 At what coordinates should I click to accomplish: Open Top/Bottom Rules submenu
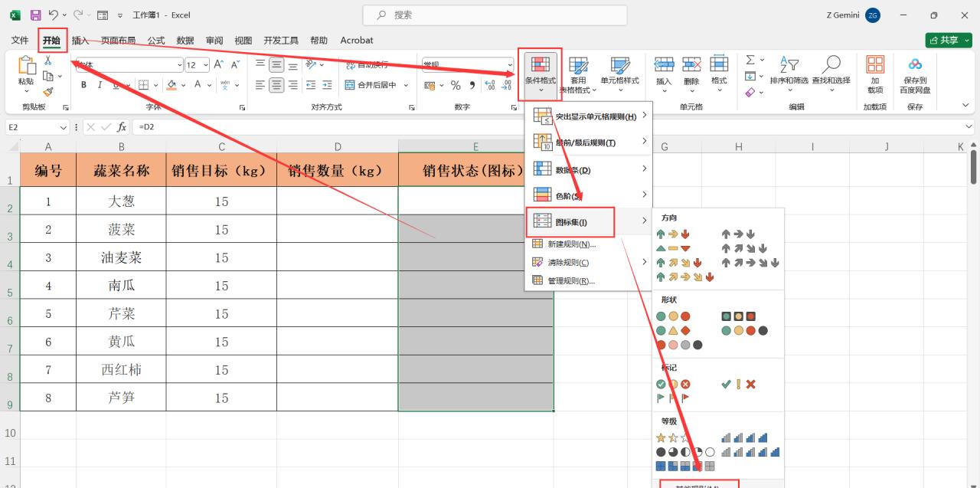coord(589,142)
